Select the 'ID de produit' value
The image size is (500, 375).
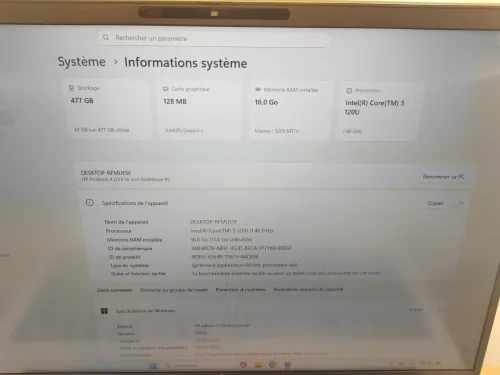[x=225, y=257]
